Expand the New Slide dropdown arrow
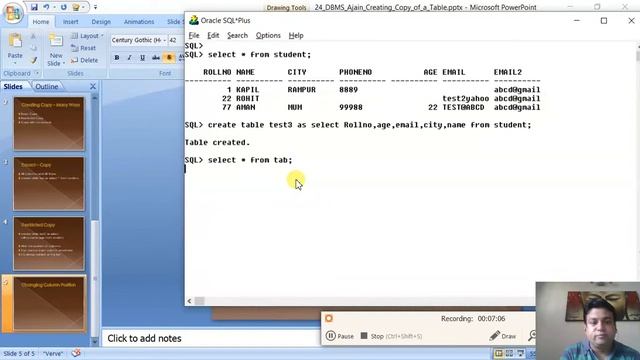This screenshot has width=640, height=360. pyautogui.click(x=64, y=64)
